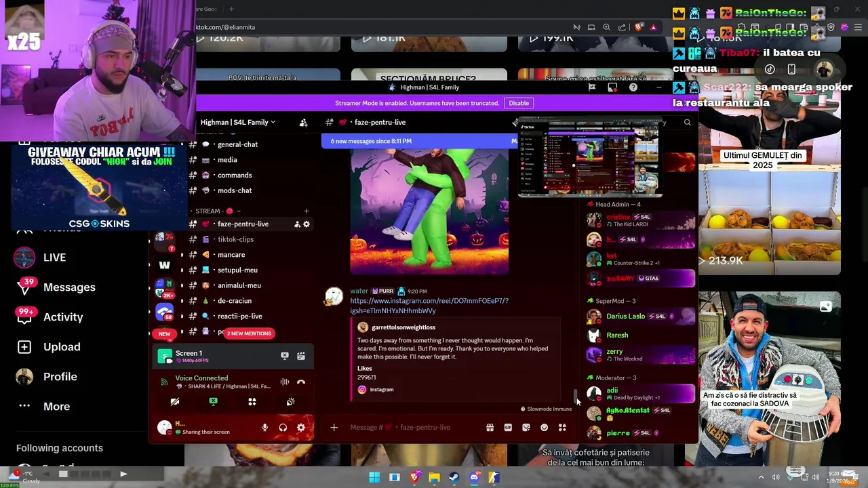Open GIF picker

tap(508, 428)
